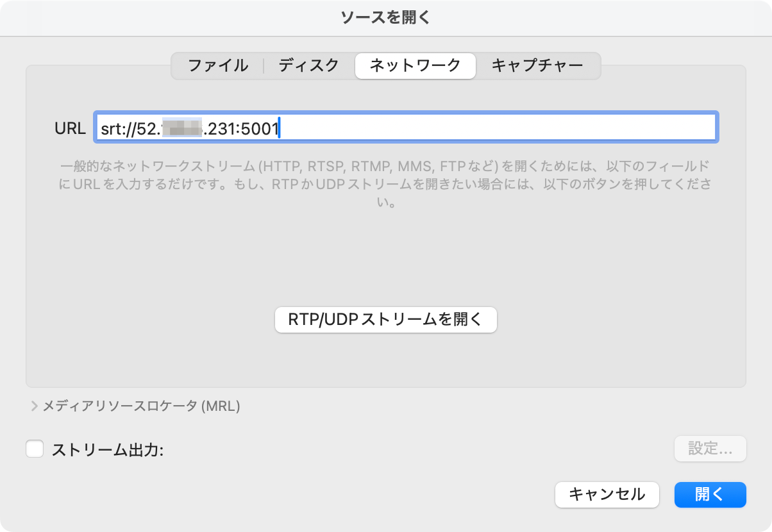Viewport: 772px width, 532px height.
Task: Click the ストリーム出力 label text
Action: (x=108, y=450)
